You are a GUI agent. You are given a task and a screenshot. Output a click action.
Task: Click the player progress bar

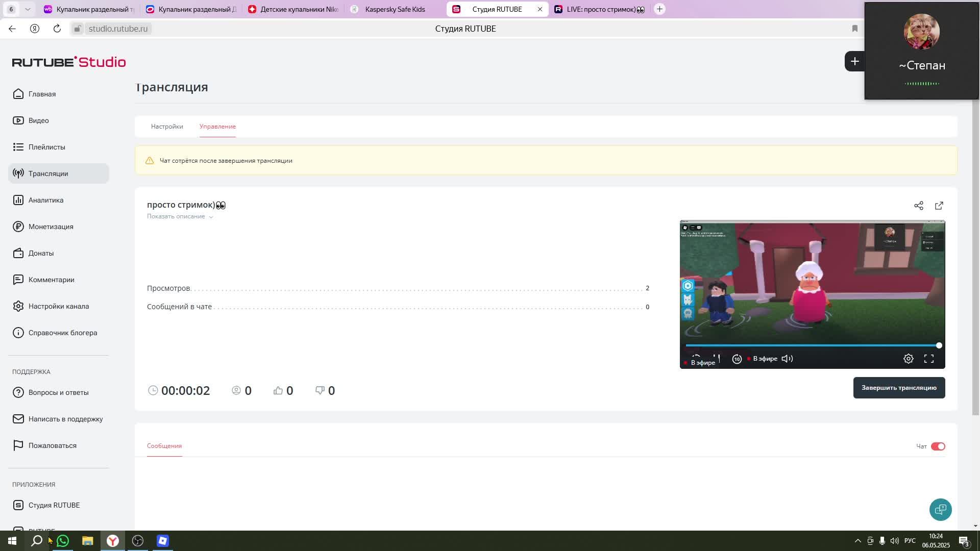(812, 345)
